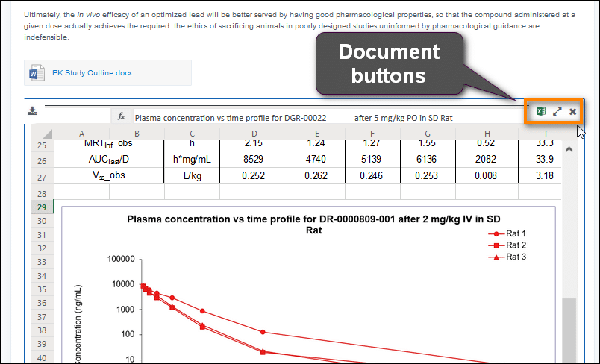Select row 29 header
600x364 pixels.
coord(42,207)
